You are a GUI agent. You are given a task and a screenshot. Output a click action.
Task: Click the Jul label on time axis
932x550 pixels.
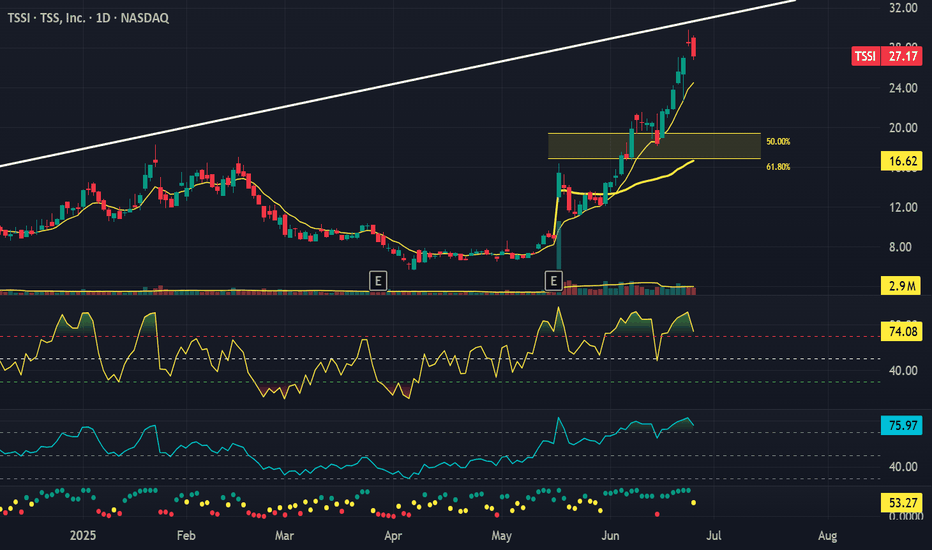tap(714, 536)
